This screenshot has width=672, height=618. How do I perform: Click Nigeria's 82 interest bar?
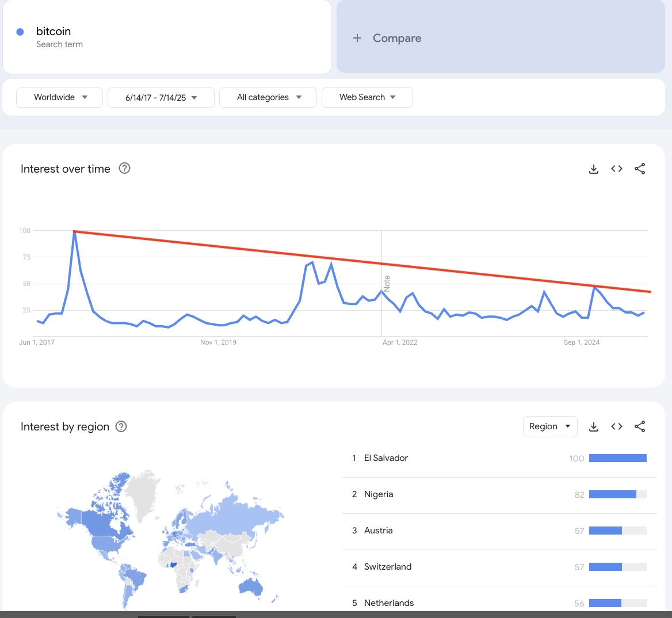tap(618, 494)
